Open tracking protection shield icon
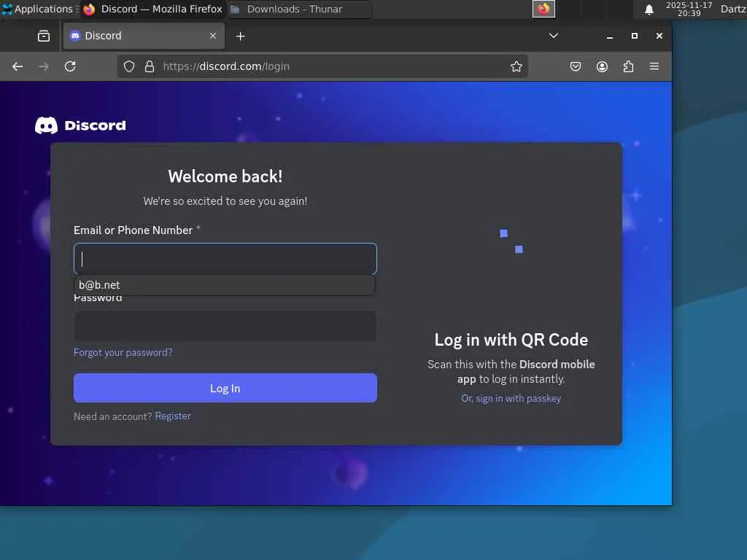747x560 pixels. coord(129,66)
